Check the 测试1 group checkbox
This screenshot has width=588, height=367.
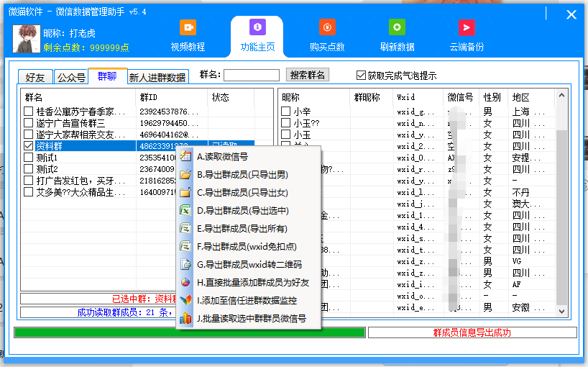coord(28,158)
